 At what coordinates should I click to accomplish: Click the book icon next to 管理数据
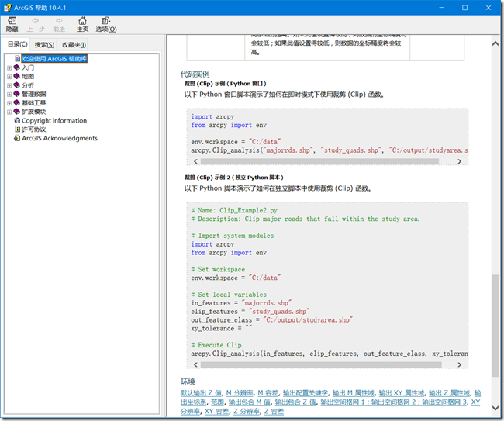17,94
